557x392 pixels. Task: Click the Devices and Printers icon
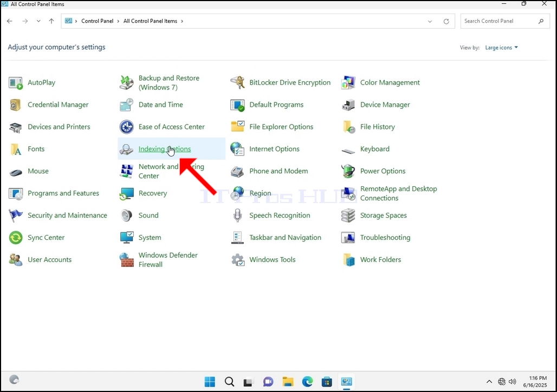pyautogui.click(x=15, y=127)
